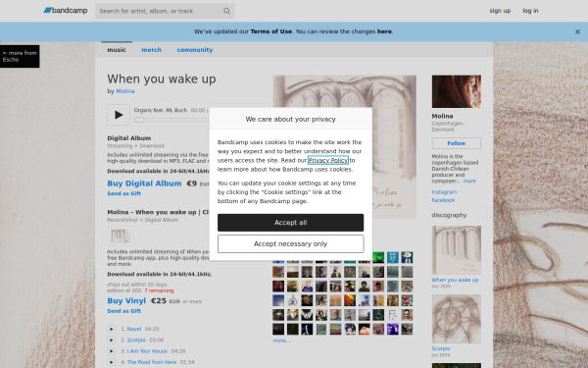The width and height of the screenshot is (588, 368).
Task: Open Scorpio discography cover art
Action: (x=457, y=319)
